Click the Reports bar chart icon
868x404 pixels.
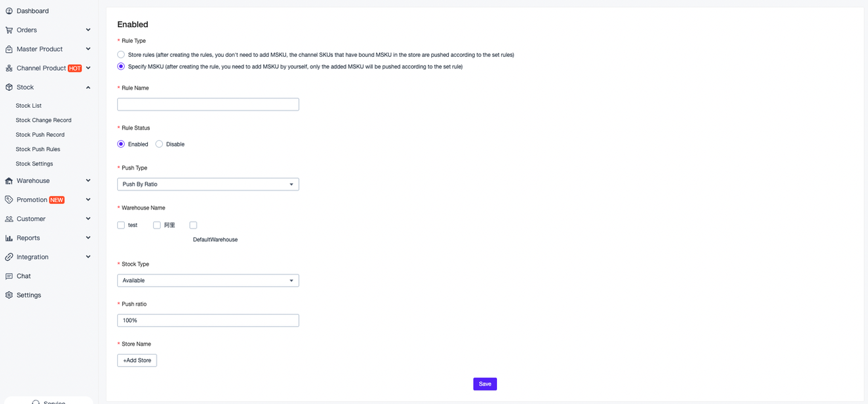tap(9, 238)
